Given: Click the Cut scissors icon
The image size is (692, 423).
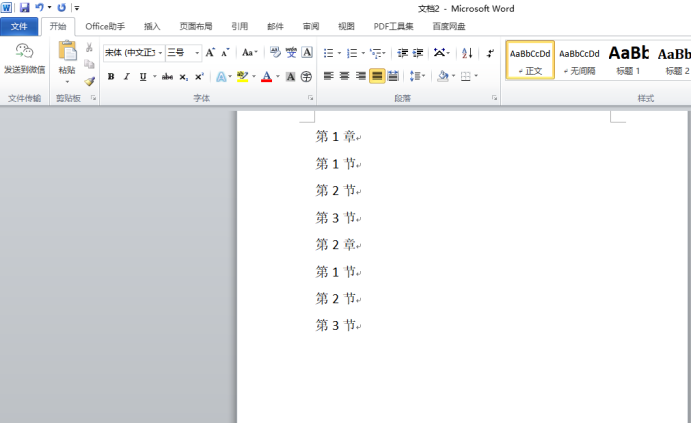Looking at the screenshot, I should tap(90, 48).
